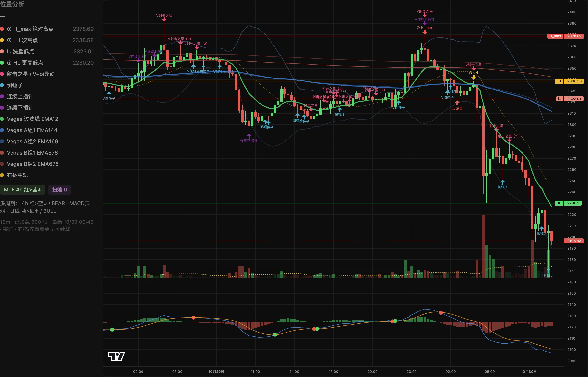Click the 10月30日 date label on time axis

point(529,372)
